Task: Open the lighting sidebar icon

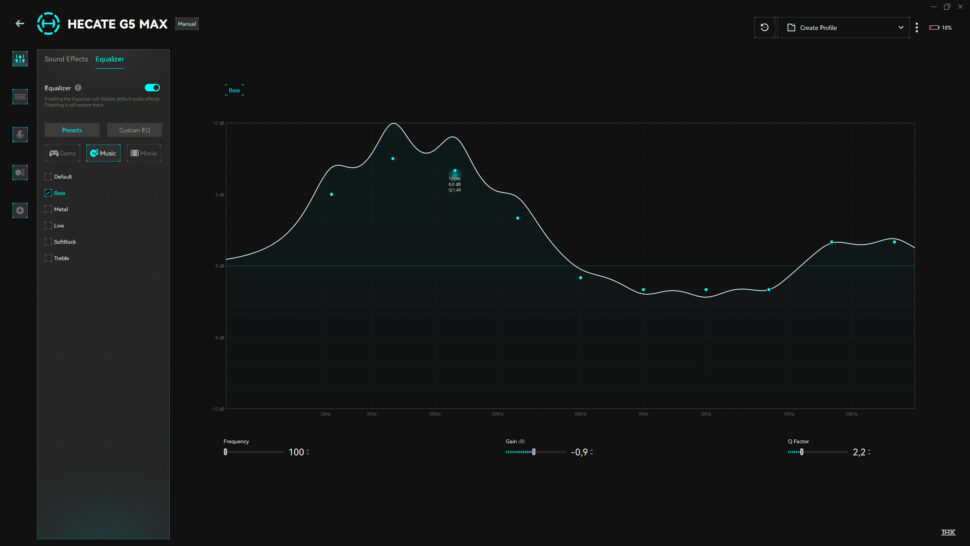Action: (20, 173)
